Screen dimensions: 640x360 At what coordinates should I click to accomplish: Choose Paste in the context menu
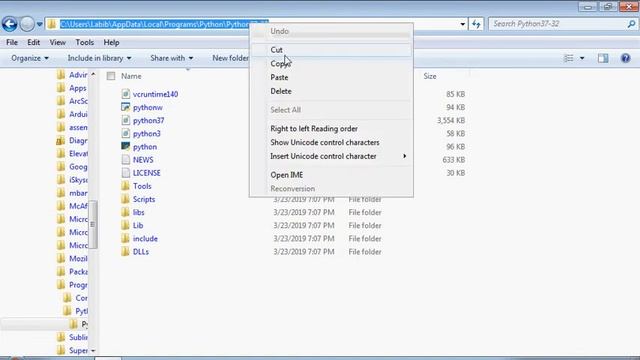pos(331,78)
